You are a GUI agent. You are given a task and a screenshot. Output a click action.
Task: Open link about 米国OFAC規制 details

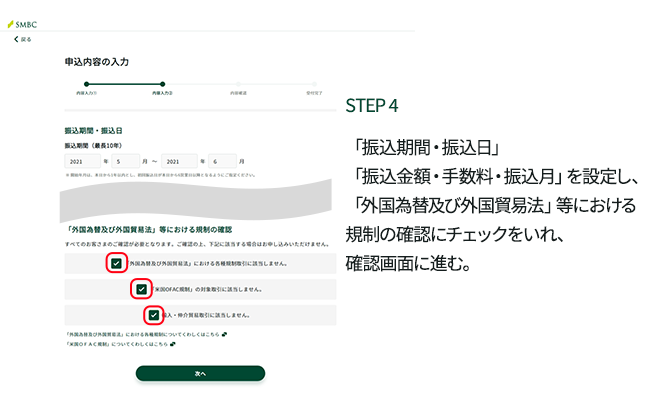[117, 344]
